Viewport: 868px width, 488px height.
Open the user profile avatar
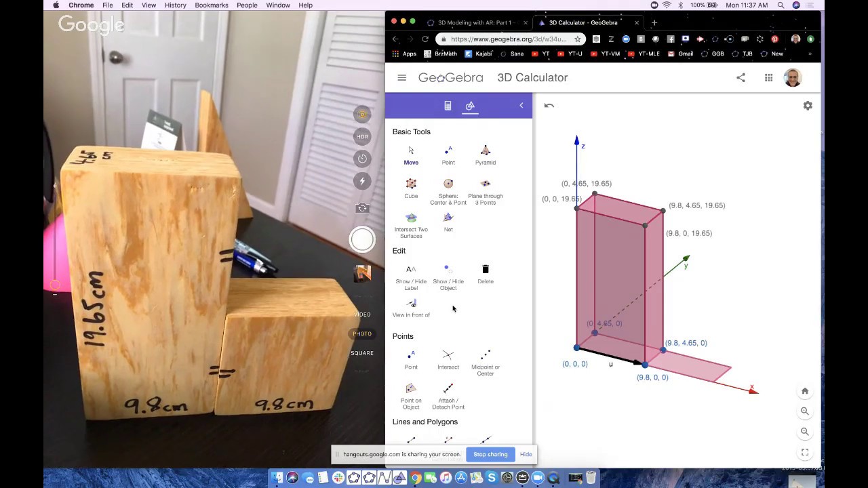(x=793, y=77)
